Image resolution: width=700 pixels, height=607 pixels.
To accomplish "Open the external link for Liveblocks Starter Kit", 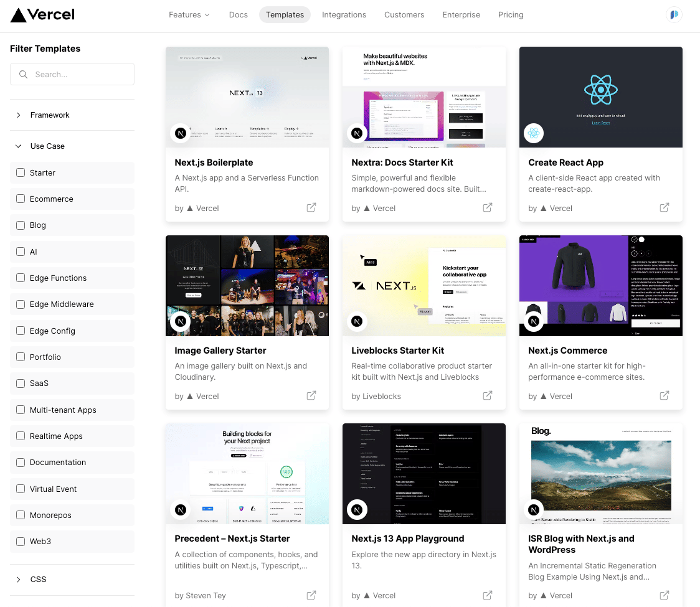I will click(488, 396).
